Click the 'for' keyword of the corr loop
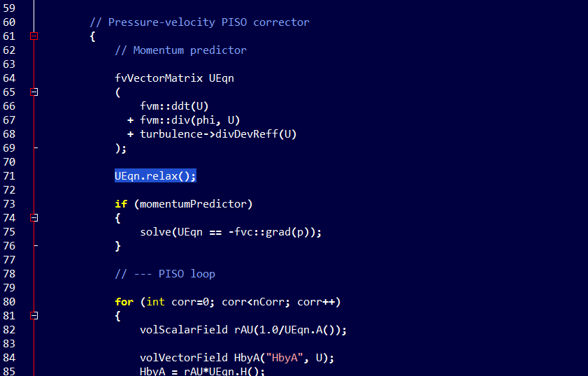Viewport: 588px width, 376px height. pyautogui.click(x=124, y=302)
